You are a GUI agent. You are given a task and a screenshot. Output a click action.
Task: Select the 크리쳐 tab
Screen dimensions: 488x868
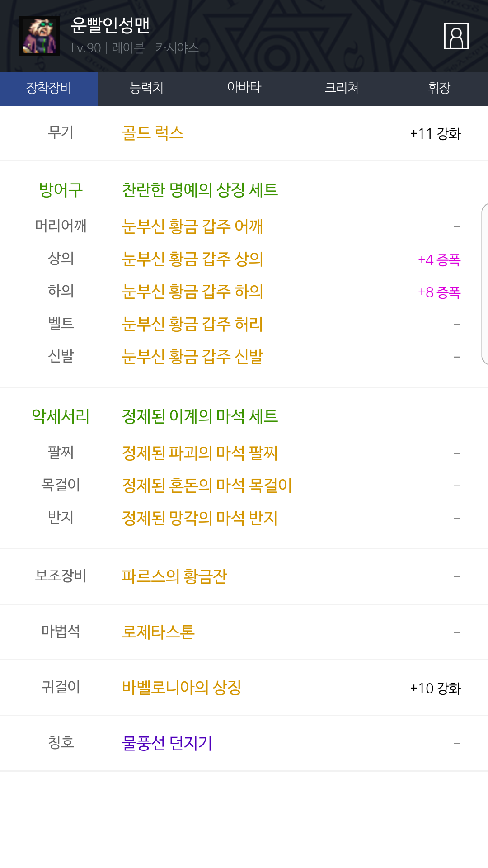click(x=342, y=88)
